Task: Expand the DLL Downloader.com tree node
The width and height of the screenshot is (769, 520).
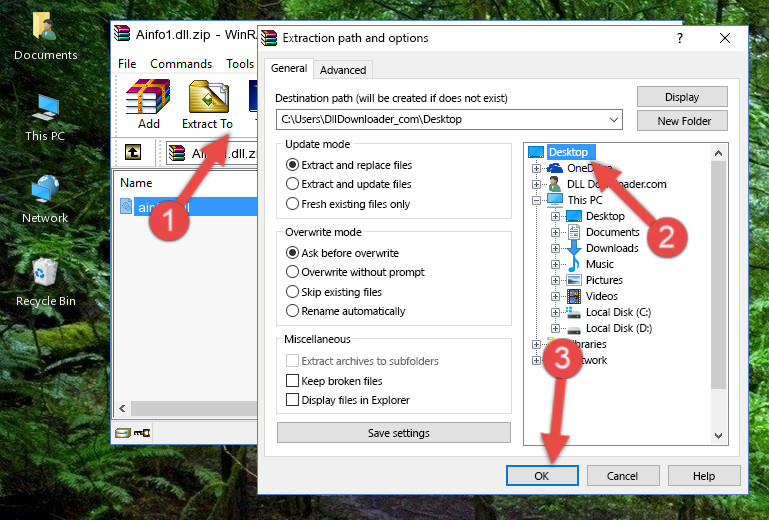Action: [536, 184]
